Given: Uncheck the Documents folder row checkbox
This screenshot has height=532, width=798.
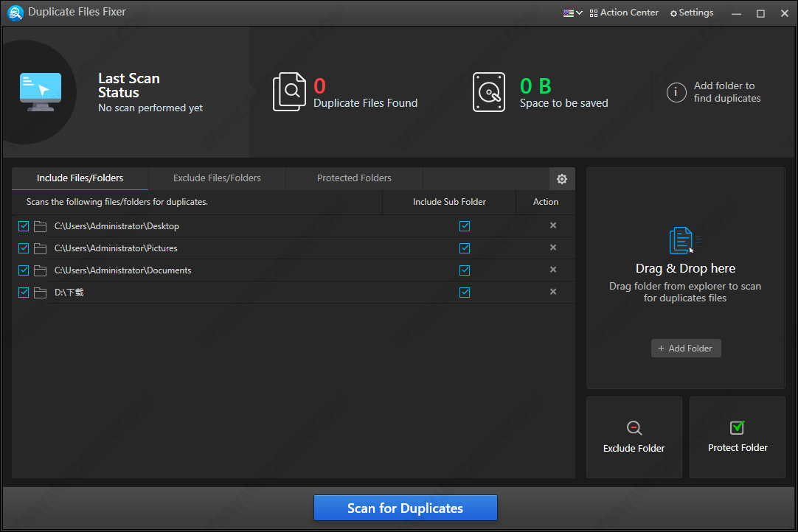Looking at the screenshot, I should (x=24, y=270).
